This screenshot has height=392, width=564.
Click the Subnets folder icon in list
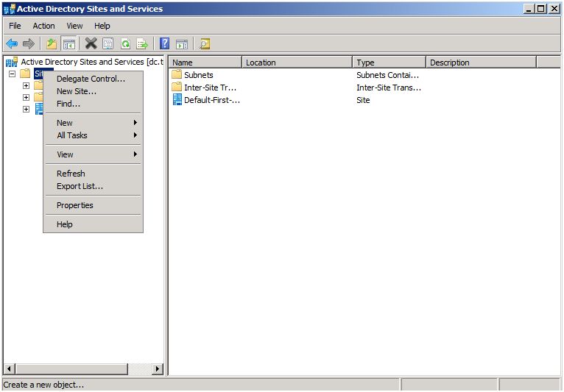[177, 74]
